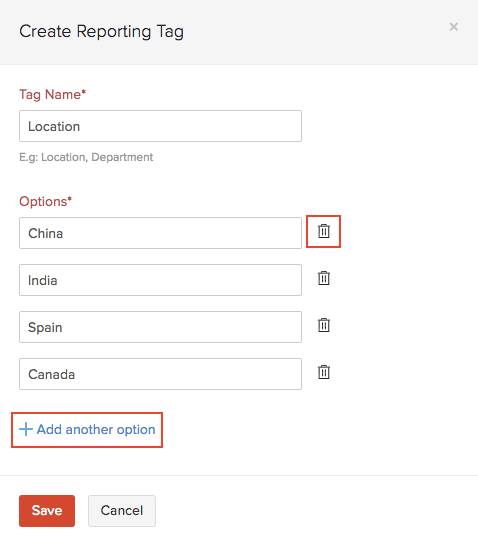Screen dimensions: 478x546
Task: Remove the India option using trash icon
Action: [323, 278]
